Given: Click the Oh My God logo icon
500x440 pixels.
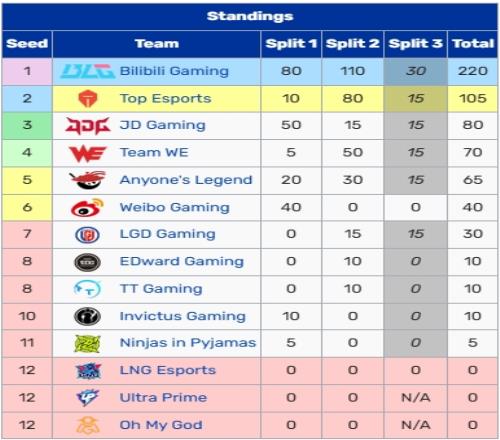Looking at the screenshot, I should [87, 425].
